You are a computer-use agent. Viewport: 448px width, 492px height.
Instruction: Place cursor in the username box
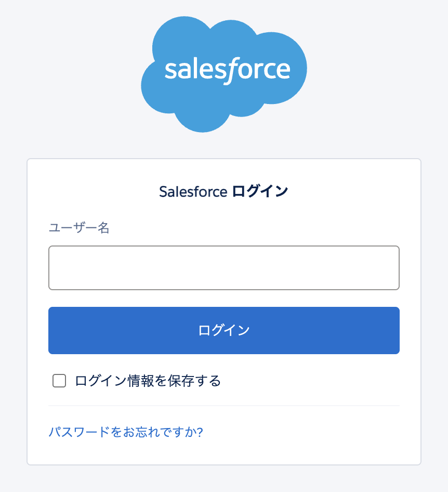tap(224, 268)
